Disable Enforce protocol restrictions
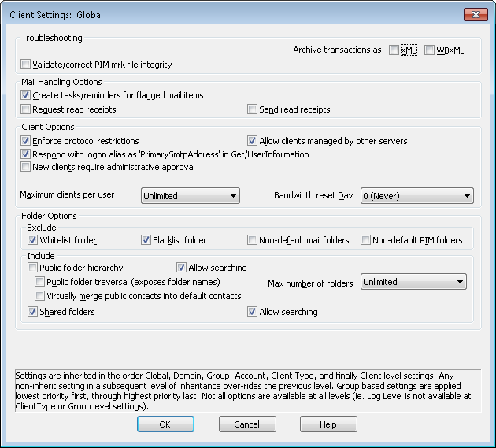Image resolution: width=496 pixels, height=448 pixels. 26,141
